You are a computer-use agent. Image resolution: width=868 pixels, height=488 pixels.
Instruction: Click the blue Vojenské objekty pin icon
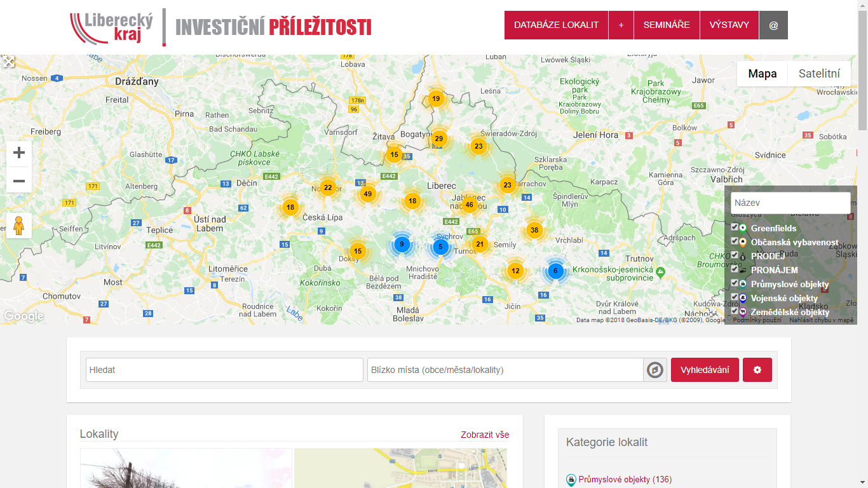pos(743,298)
